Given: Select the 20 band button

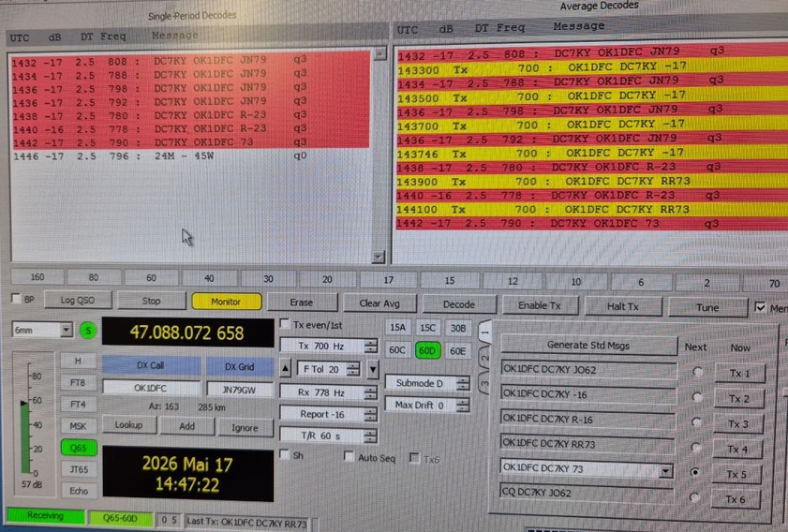Looking at the screenshot, I should pos(327,279).
